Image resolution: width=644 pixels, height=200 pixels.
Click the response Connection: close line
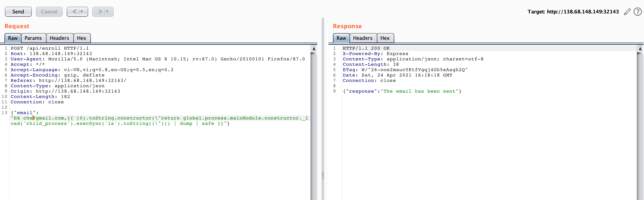[369, 81]
